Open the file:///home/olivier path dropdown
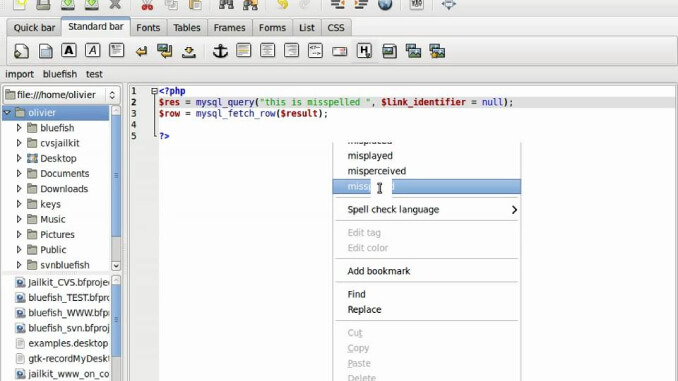 [x=61, y=95]
